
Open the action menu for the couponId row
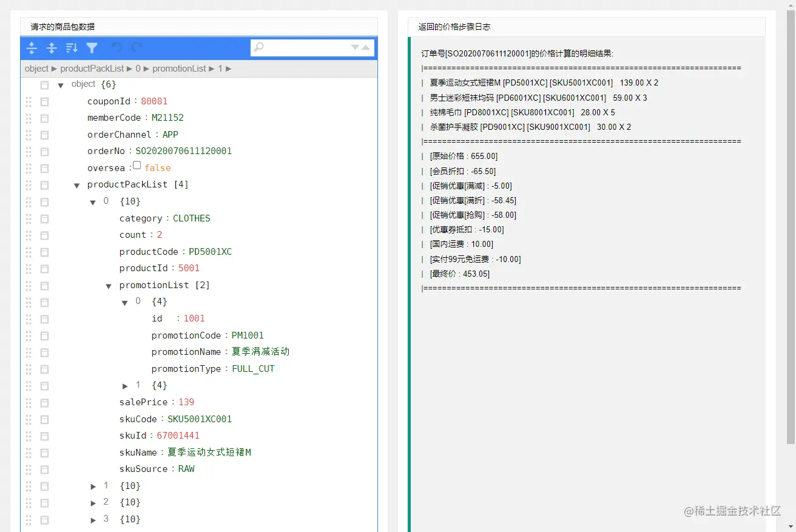pos(44,101)
